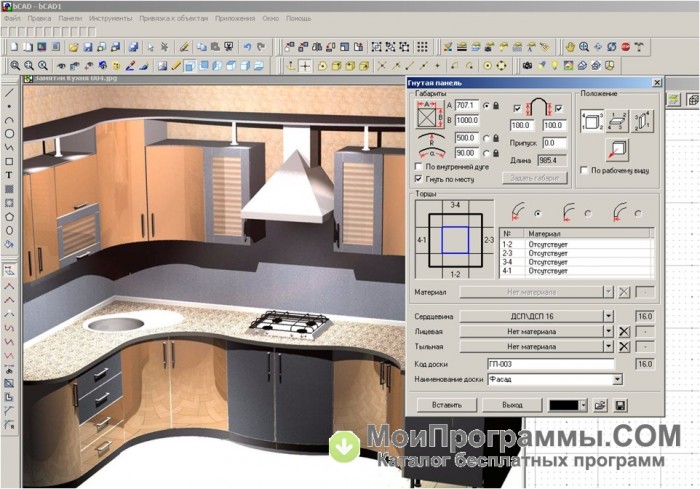Open the Лицевая material dropdown
Screen dimensions: 700x489
coord(608,331)
